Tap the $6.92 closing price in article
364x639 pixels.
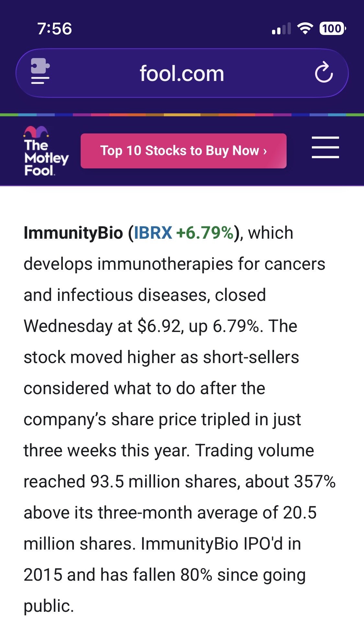(x=159, y=326)
